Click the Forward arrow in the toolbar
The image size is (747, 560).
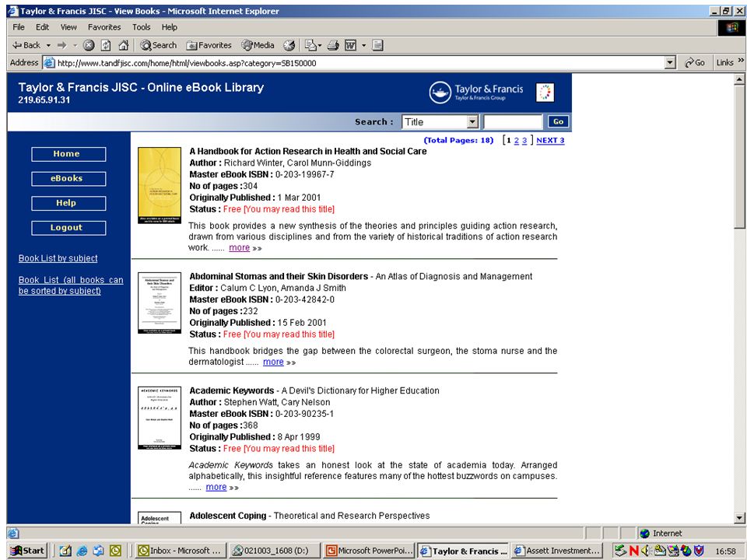[x=62, y=45]
